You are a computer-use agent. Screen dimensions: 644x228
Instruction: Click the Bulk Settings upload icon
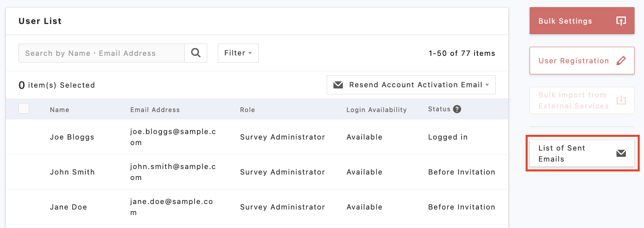pos(621,21)
